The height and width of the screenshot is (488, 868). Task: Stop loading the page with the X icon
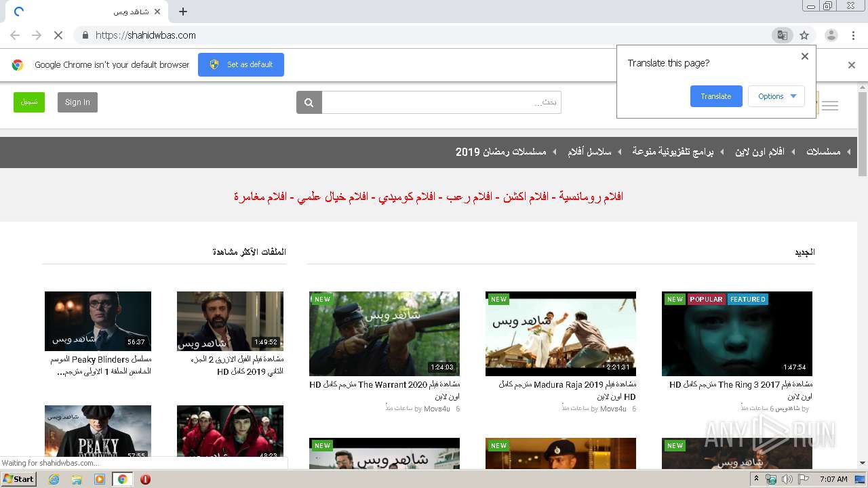58,35
